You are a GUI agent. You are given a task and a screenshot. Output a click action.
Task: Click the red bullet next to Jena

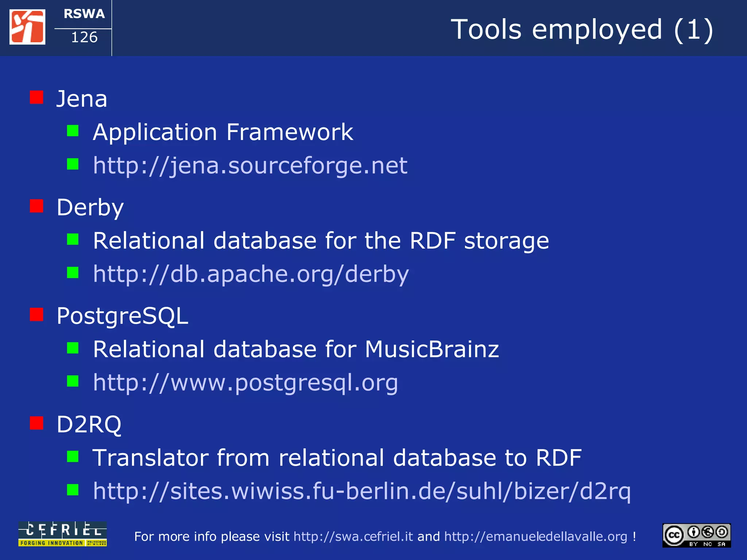(x=36, y=97)
